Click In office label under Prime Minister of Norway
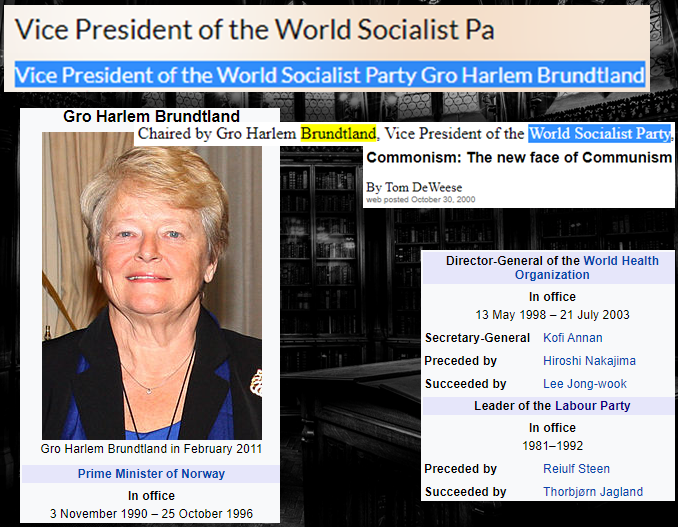The width and height of the screenshot is (678, 527). [x=151, y=495]
